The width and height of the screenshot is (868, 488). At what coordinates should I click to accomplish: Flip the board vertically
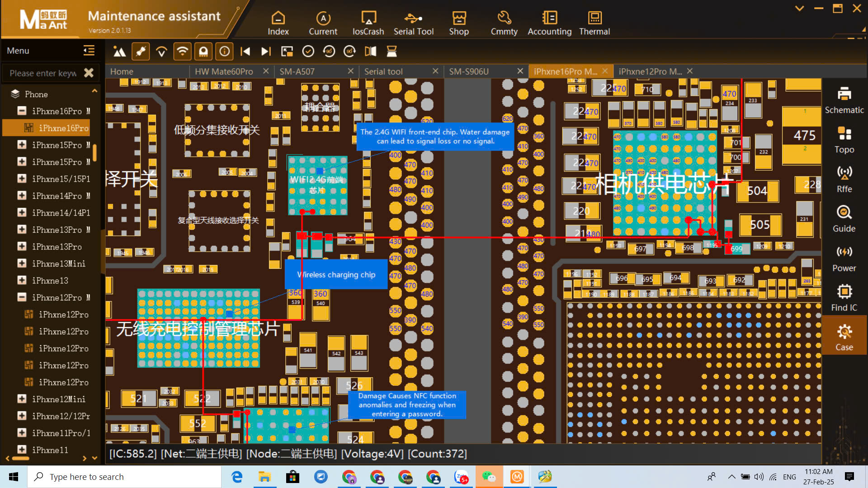coord(392,52)
